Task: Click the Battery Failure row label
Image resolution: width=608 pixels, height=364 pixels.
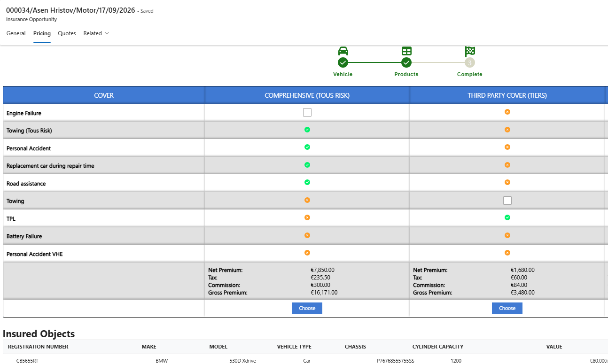Action: tap(24, 236)
